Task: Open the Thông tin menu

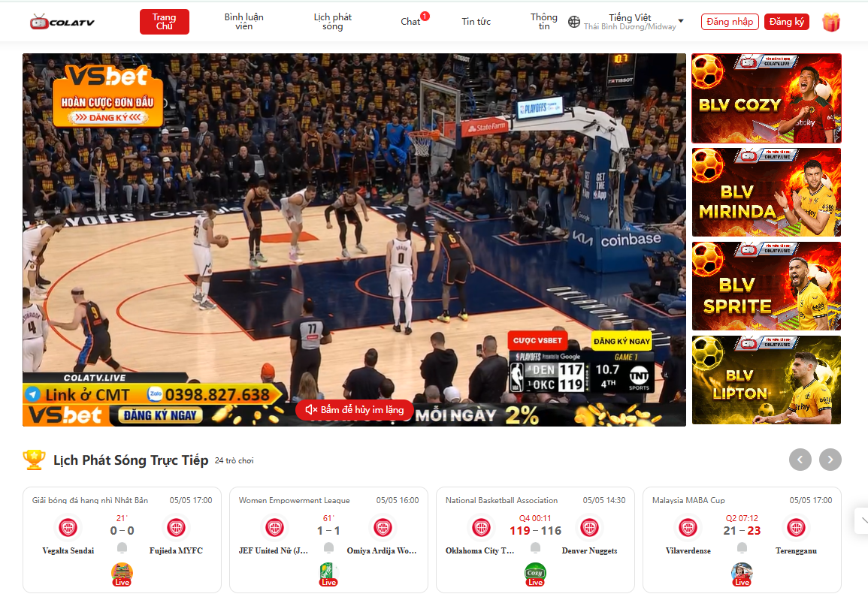Action: point(543,22)
